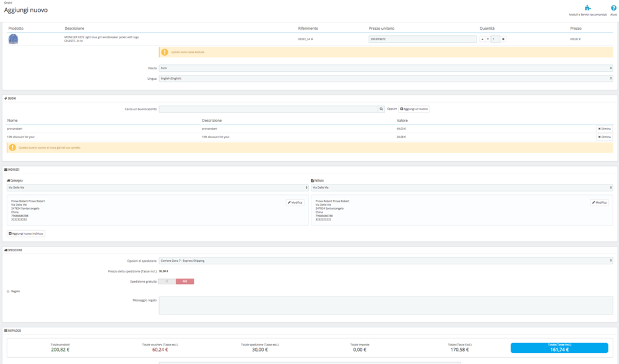Viewport: 619px width, 364px height.
Task: Click the Prezzo unitario price field
Action: coord(422,39)
